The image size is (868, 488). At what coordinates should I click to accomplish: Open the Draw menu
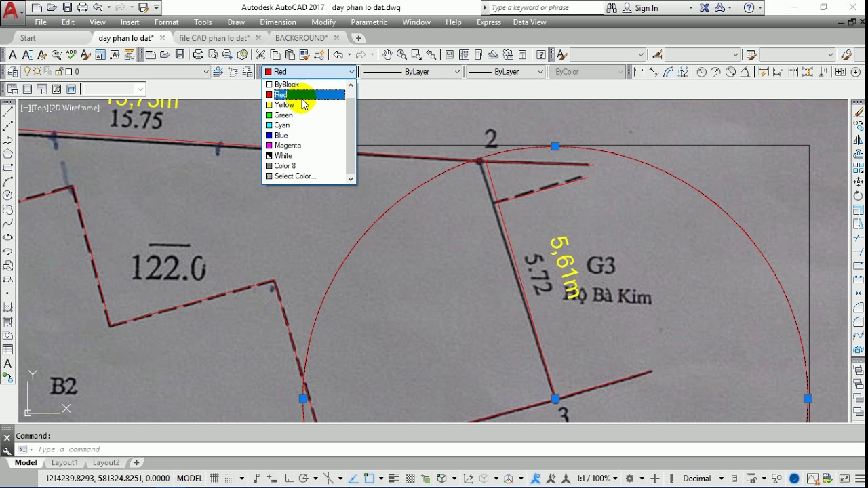[236, 22]
